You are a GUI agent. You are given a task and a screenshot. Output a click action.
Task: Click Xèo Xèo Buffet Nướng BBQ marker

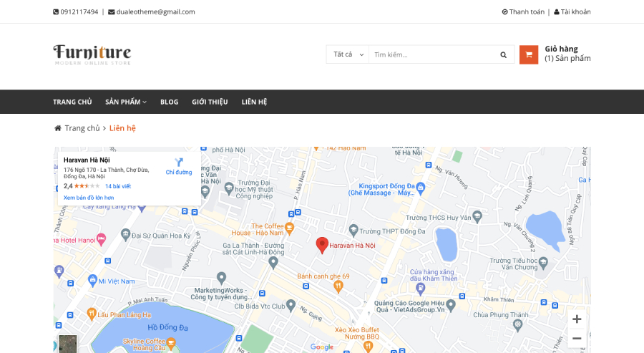[x=368, y=347]
